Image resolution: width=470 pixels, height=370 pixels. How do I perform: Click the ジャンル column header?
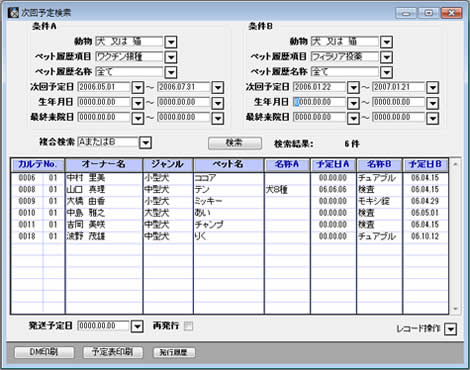coord(168,164)
